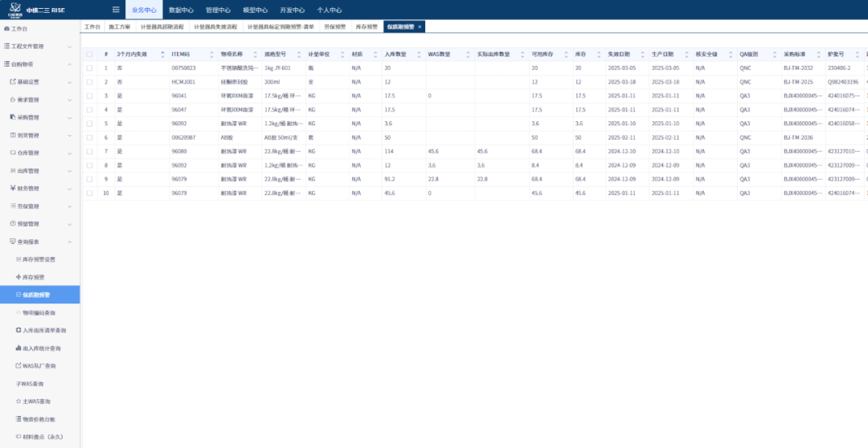Check the checkbox for row 1
This screenshot has height=448, width=868.
pyautogui.click(x=90, y=68)
